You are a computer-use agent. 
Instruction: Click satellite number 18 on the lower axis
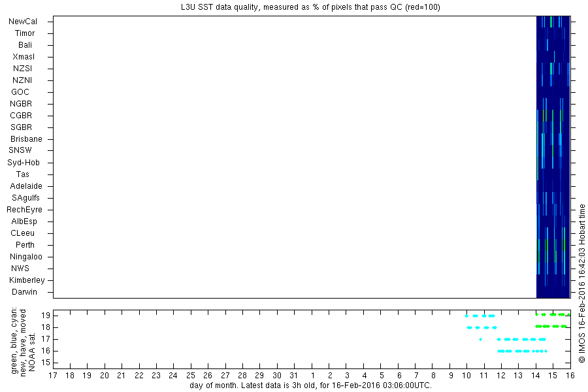point(45,327)
